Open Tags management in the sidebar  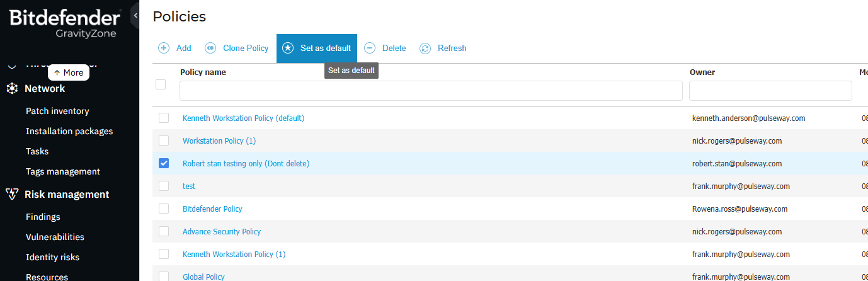click(63, 171)
